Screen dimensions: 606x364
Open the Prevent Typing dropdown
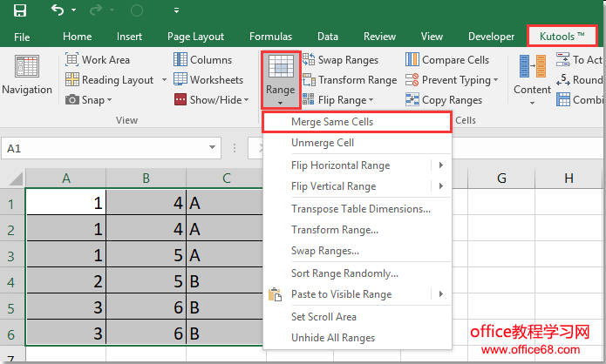pos(496,80)
